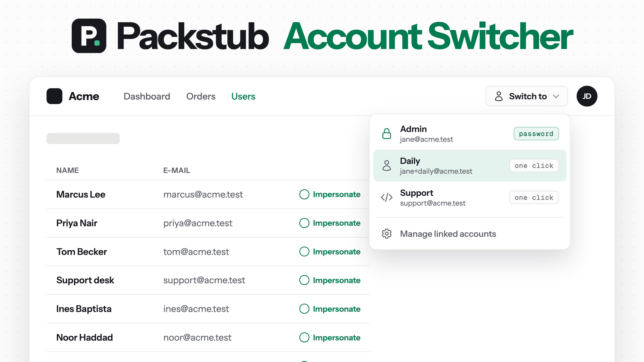This screenshot has width=644, height=362.
Task: Click priya@acme.test email cell
Action: click(198, 223)
